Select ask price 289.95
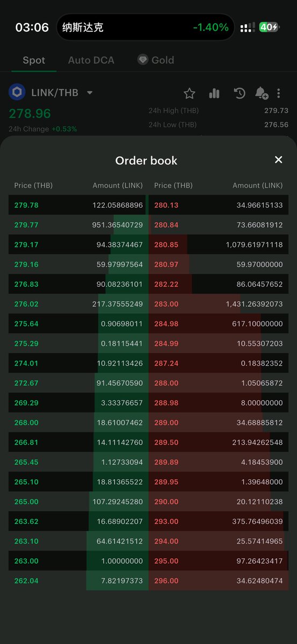The image size is (297, 644). point(166,482)
